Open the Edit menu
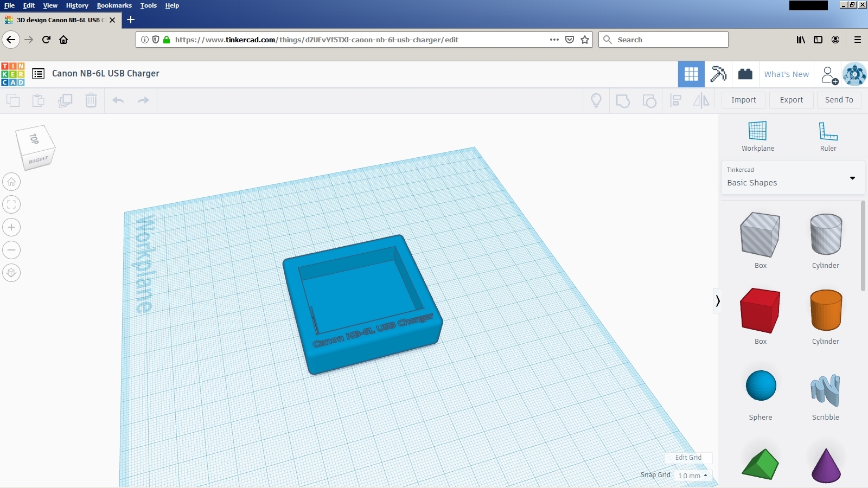Screen dimensions: 868x488 click(29, 5)
